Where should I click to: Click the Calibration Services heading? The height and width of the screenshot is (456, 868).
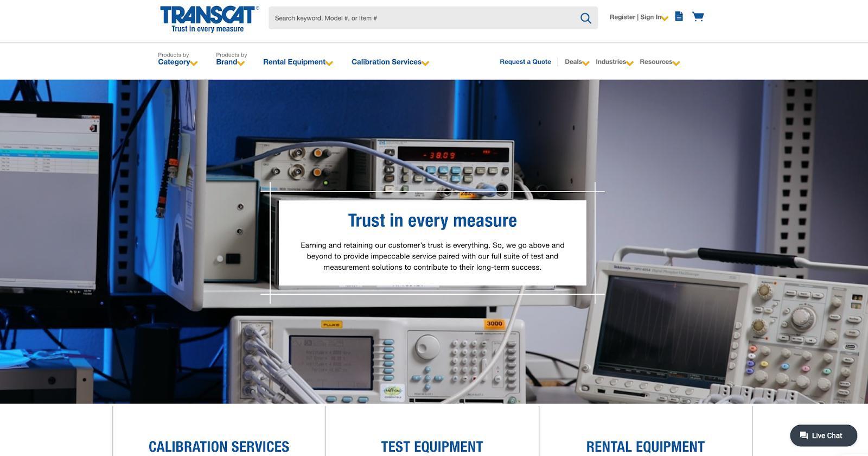[219, 446]
